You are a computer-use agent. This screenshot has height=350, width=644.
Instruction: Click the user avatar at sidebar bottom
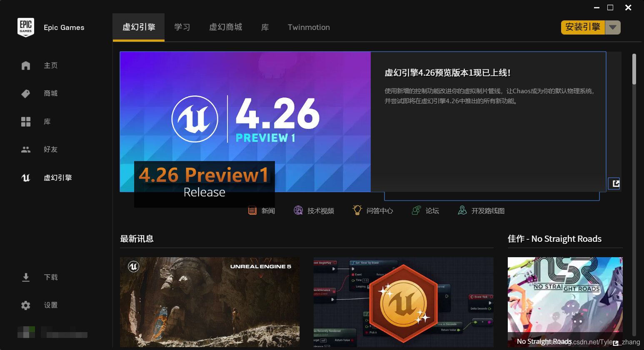[26, 332]
